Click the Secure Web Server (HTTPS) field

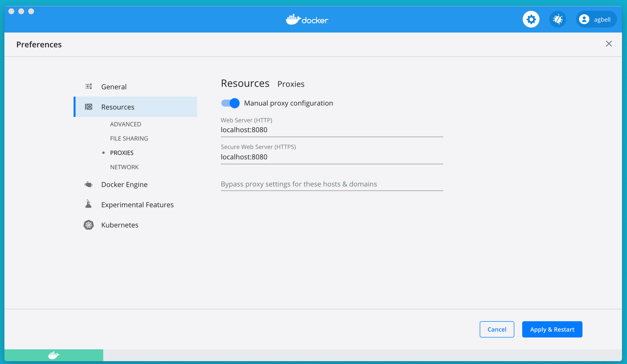332,157
